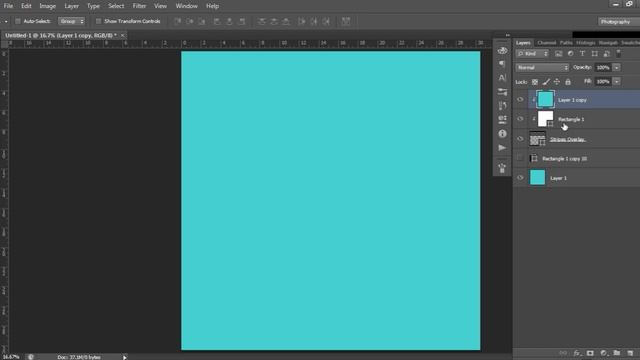Click the Layer 1 teal thumbnail
Image resolution: width=640 pixels, height=360 pixels.
click(x=537, y=178)
